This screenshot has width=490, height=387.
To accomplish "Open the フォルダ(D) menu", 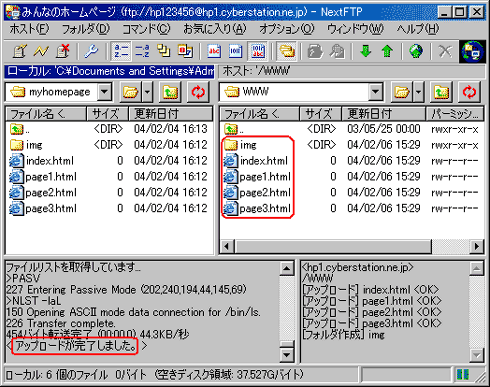I will click(x=86, y=29).
